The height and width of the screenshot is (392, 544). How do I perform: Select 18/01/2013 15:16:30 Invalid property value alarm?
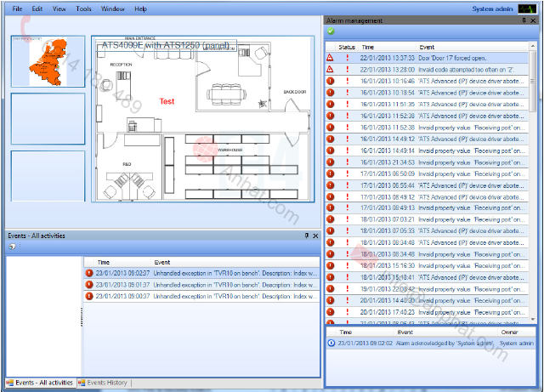[x=427, y=265]
